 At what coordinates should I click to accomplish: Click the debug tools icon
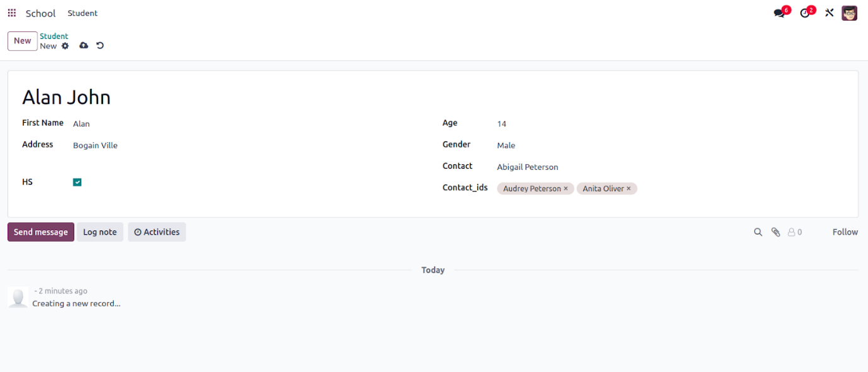point(830,13)
